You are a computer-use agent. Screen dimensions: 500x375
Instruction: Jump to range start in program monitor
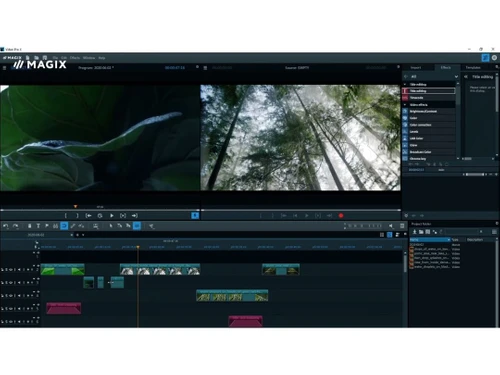88,216
